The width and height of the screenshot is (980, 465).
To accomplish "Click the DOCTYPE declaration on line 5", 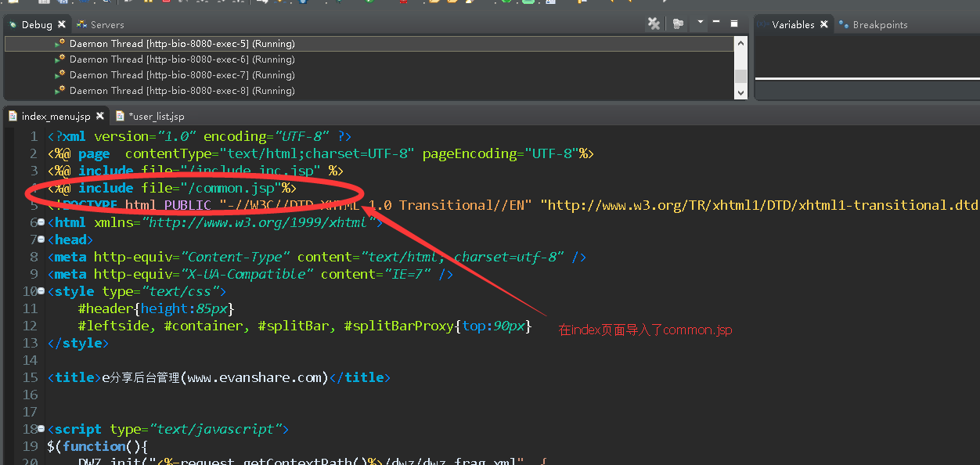I will point(513,205).
